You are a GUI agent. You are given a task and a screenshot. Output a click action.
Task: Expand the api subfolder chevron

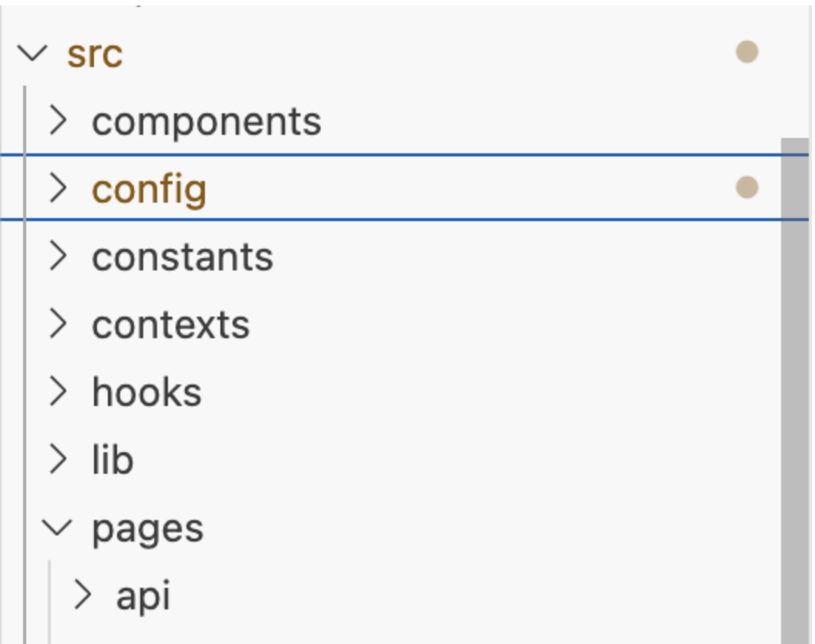(82, 595)
